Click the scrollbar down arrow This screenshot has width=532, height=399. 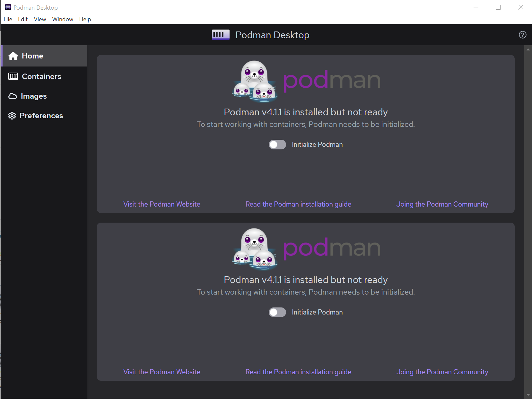pos(528,395)
